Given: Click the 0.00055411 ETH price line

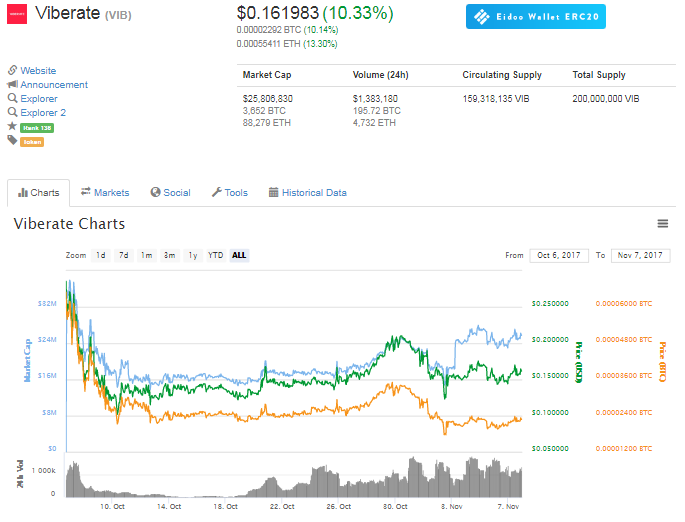Looking at the screenshot, I should pos(287,44).
